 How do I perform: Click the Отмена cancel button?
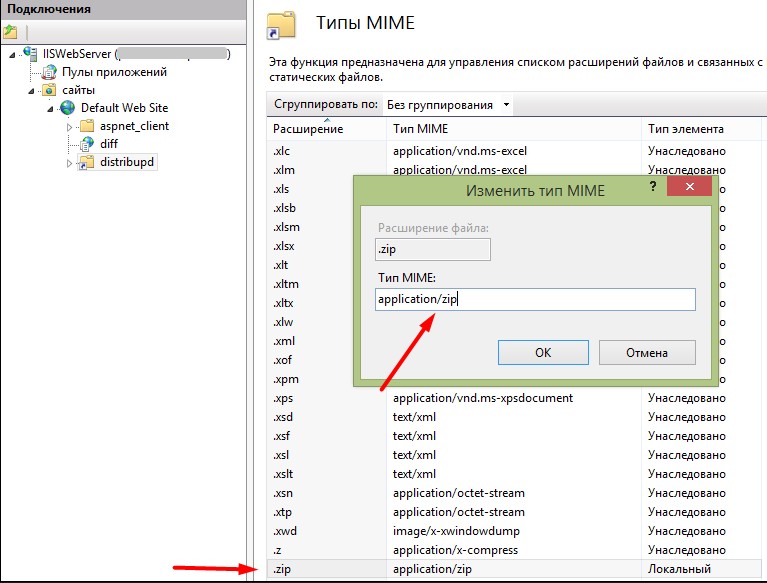coord(646,353)
